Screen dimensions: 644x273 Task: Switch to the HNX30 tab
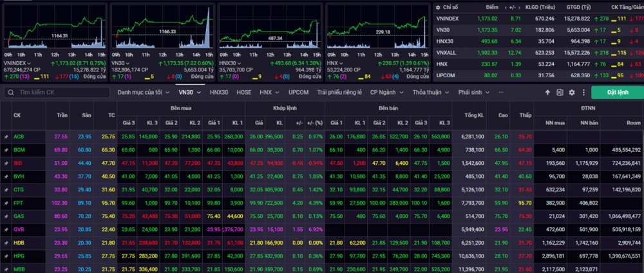(x=219, y=92)
